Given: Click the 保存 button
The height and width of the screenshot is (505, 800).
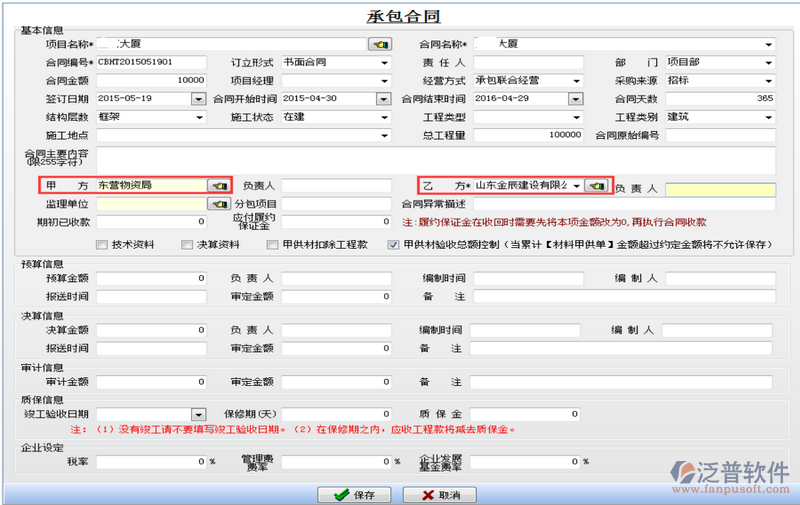Looking at the screenshot, I should 354,495.
